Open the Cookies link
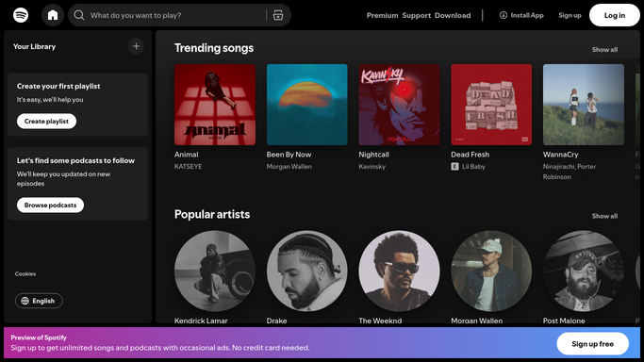The image size is (644, 362). point(25,273)
